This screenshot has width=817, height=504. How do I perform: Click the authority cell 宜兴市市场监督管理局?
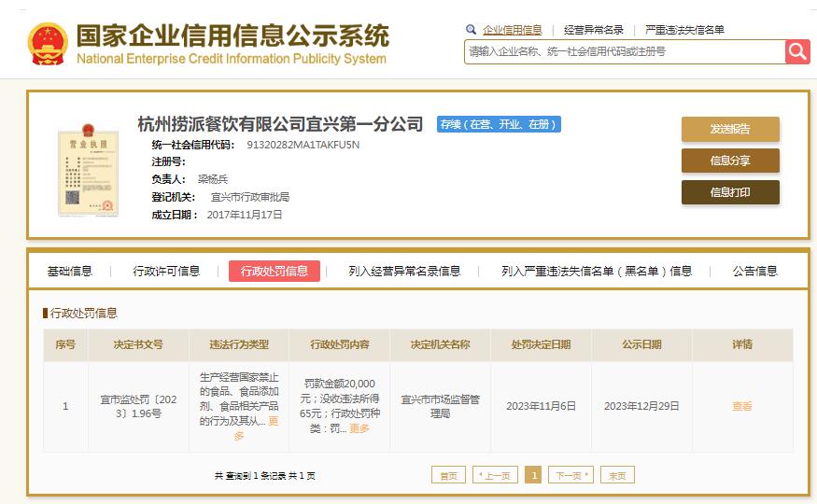coord(441,406)
